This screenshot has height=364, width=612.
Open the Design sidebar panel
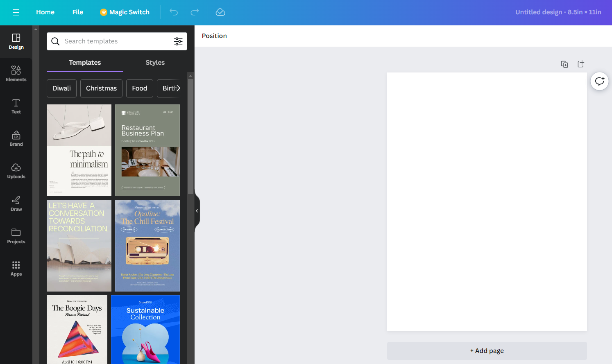(x=16, y=42)
